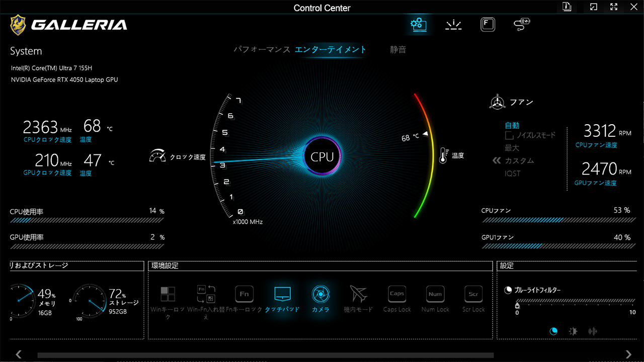Click the restore-down window arrow icon
This screenshot has width=644, height=362.
(594, 7)
